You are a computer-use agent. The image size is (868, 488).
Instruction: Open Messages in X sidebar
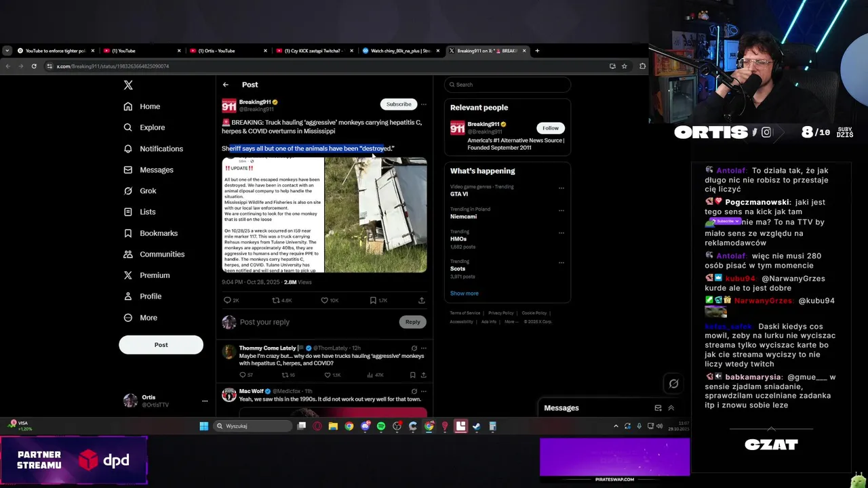point(148,169)
